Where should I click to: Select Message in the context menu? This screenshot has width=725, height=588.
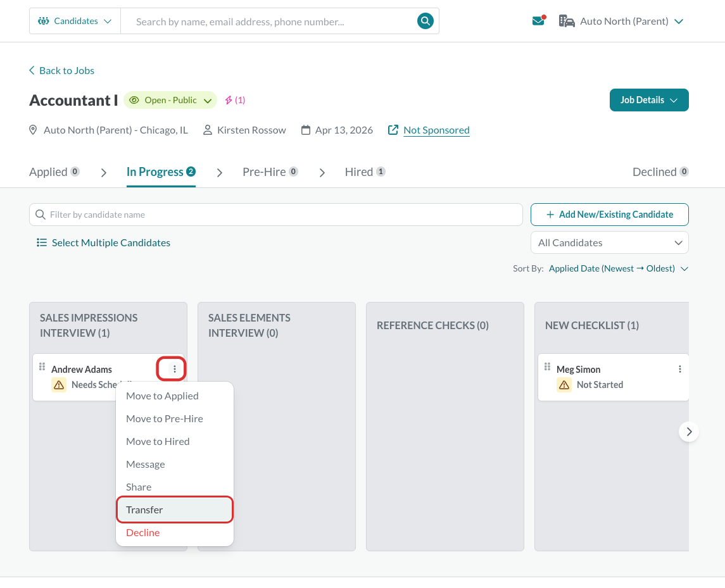point(174,464)
